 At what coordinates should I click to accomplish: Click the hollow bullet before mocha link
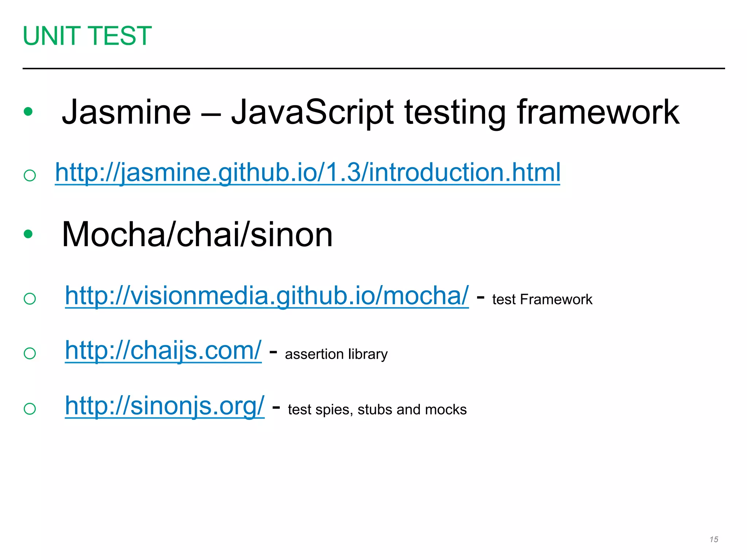pyautogui.click(x=30, y=299)
